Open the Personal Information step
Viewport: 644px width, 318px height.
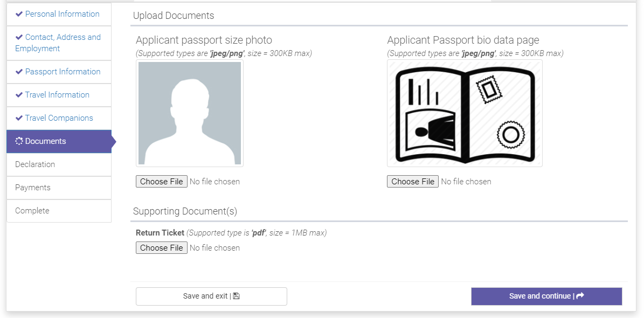(59, 15)
